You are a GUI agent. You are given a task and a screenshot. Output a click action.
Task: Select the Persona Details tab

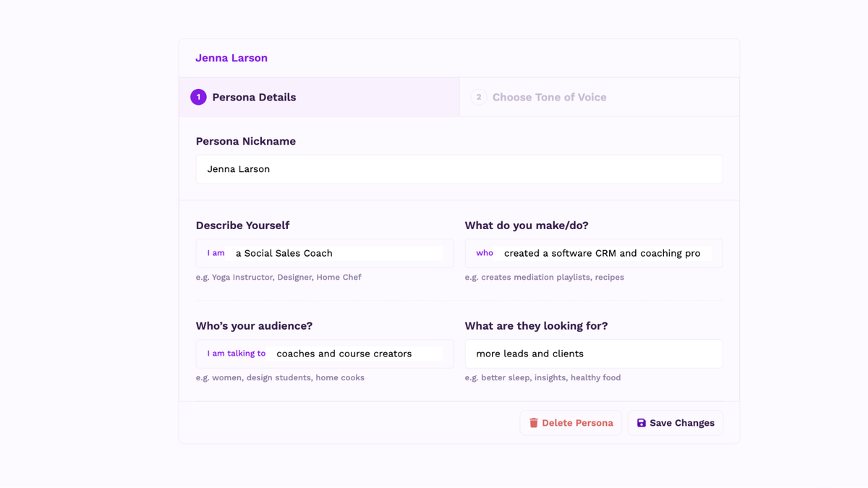(x=253, y=96)
